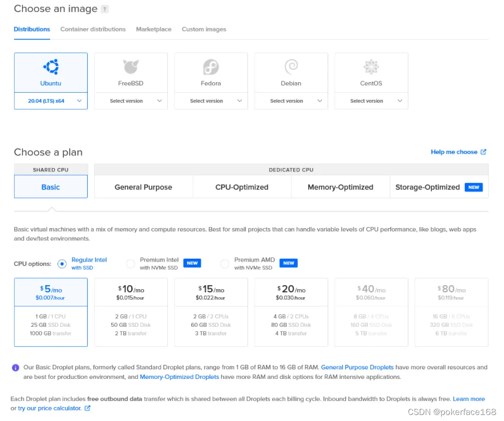The height and width of the screenshot is (421, 504).
Task: Click Help me choose link
Action: point(454,152)
